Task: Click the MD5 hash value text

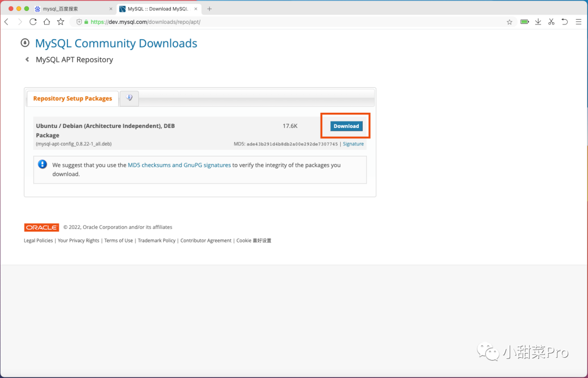Action: (x=292, y=144)
